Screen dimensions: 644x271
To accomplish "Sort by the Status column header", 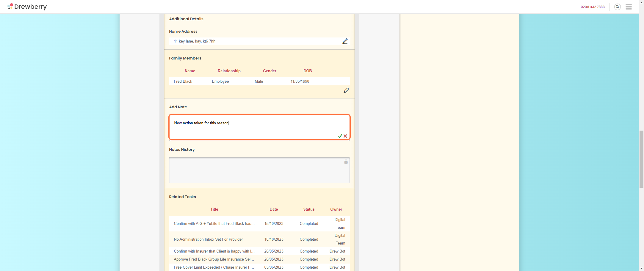I will tap(309, 209).
